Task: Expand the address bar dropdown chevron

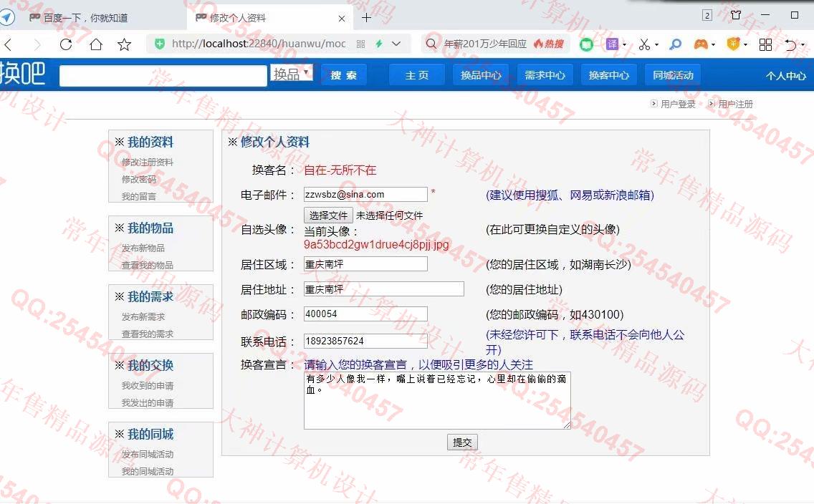Action: pyautogui.click(x=396, y=44)
